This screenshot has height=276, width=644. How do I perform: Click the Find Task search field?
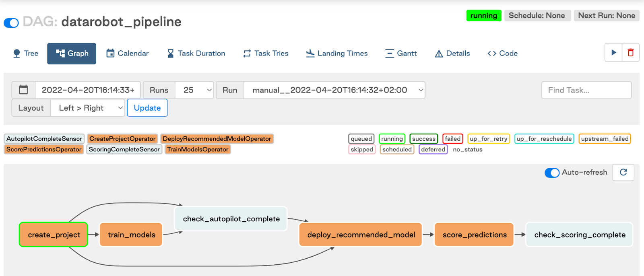[x=586, y=90]
